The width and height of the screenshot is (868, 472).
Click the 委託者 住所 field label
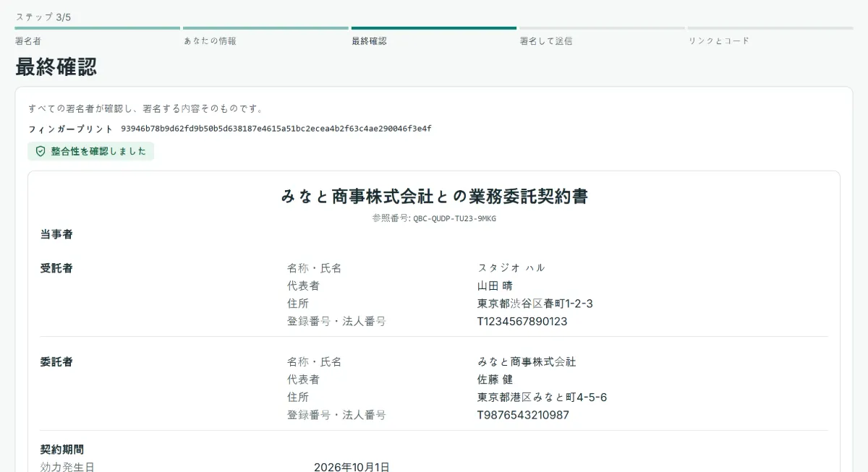coord(298,398)
